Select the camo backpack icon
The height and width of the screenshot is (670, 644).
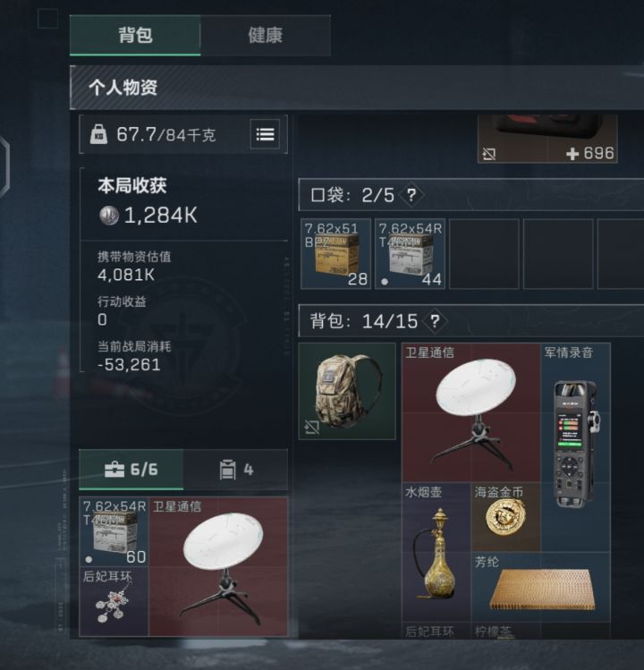pos(347,391)
